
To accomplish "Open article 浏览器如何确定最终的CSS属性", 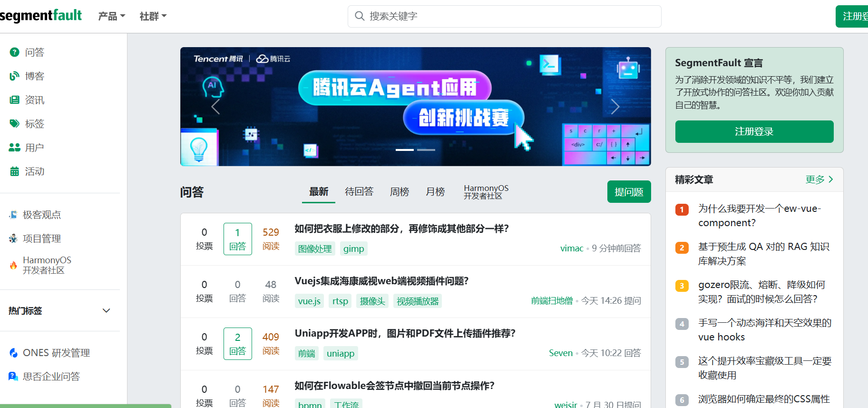I will (764, 399).
